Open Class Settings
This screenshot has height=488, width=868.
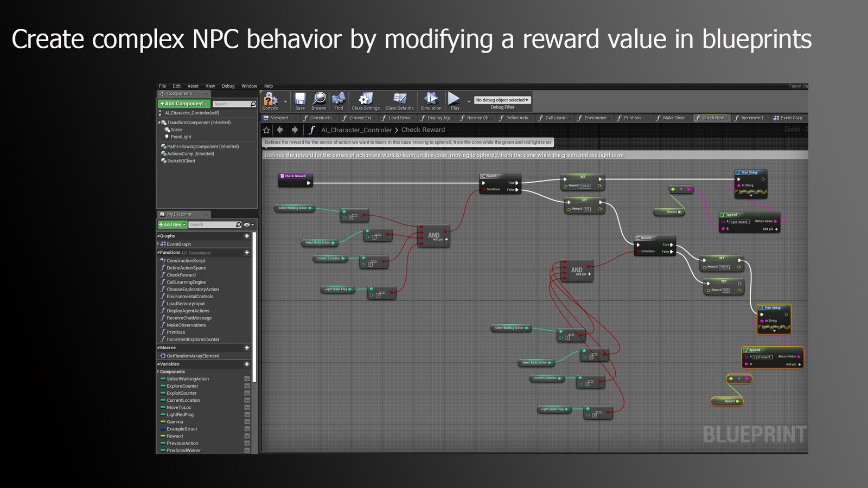pyautogui.click(x=366, y=99)
